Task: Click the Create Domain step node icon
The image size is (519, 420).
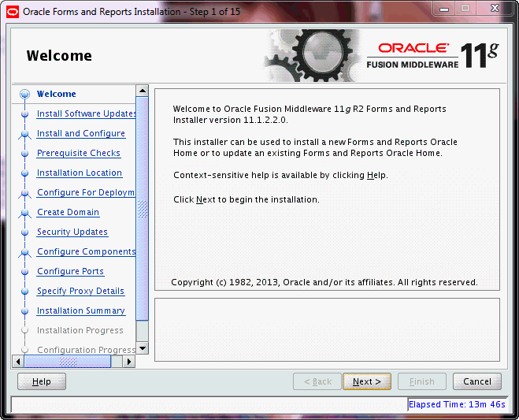Action: tap(24, 213)
